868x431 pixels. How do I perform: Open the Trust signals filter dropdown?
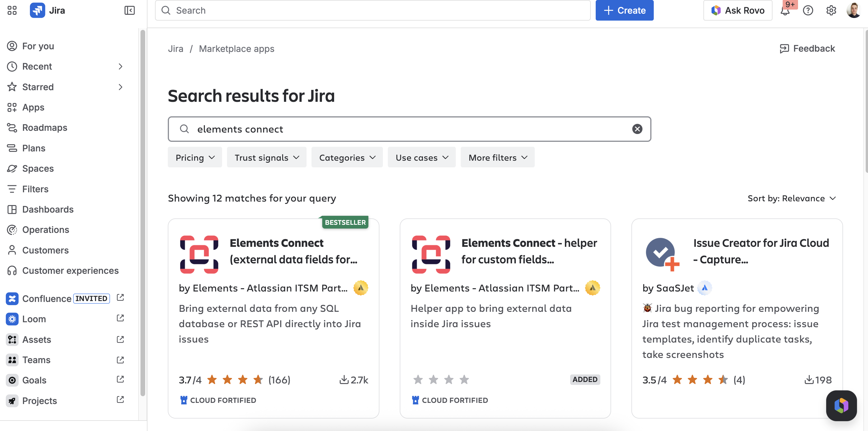pyautogui.click(x=266, y=157)
